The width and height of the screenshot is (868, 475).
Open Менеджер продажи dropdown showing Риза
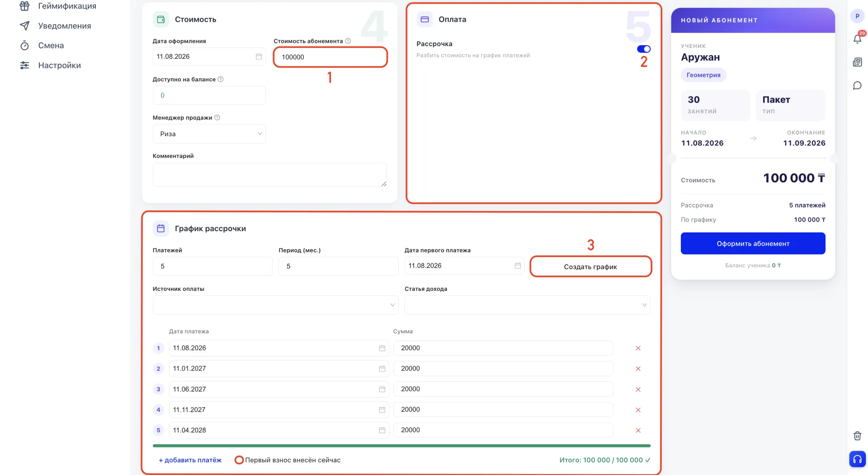click(x=209, y=134)
